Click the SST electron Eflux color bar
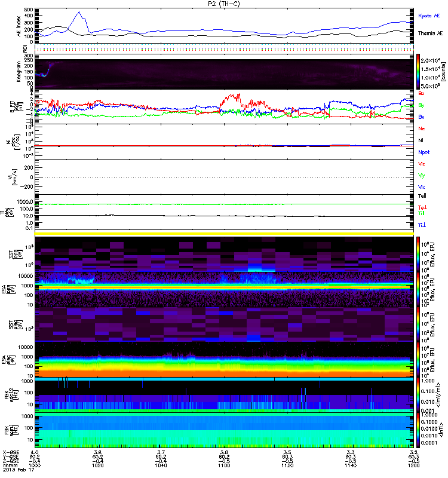 (x=419, y=324)
